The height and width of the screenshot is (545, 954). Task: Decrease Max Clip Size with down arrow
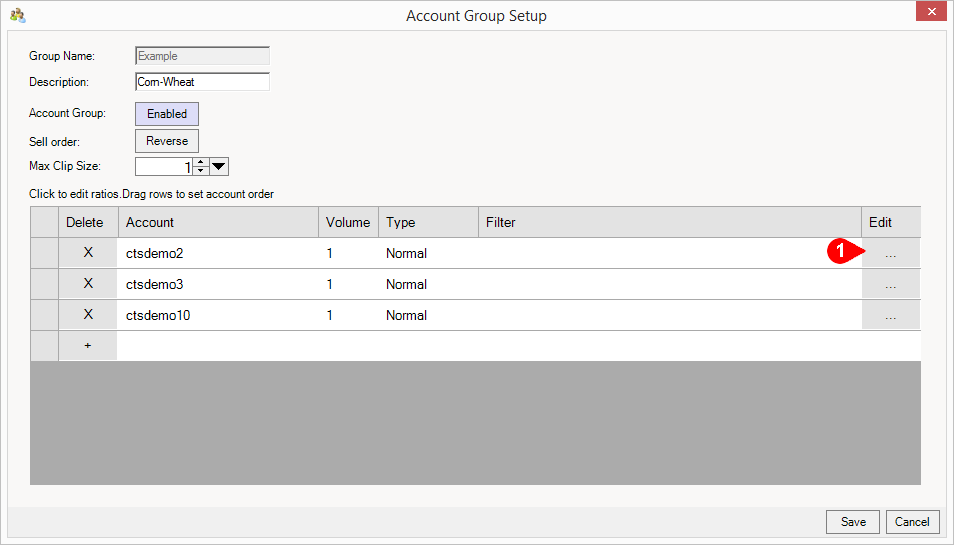coord(201,171)
